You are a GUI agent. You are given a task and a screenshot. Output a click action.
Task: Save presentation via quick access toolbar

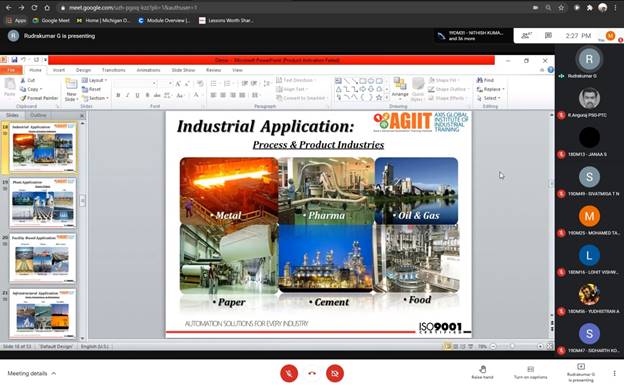tap(14, 60)
